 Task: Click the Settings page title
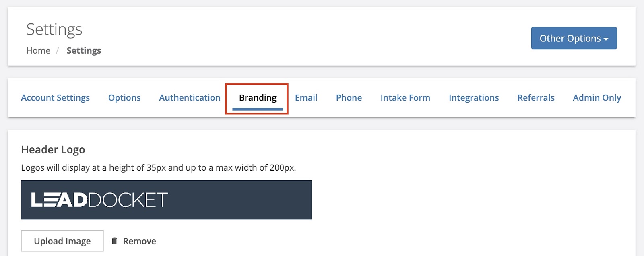[54, 29]
